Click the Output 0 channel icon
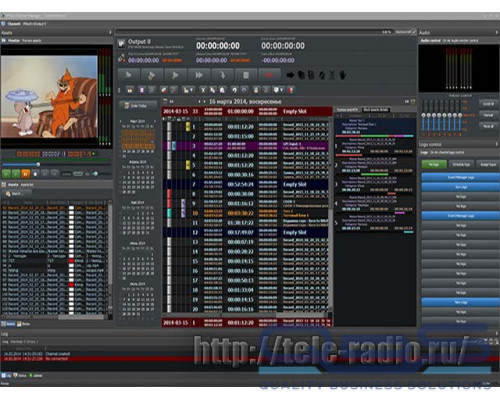This screenshot has width=500, height=400. (x=121, y=44)
